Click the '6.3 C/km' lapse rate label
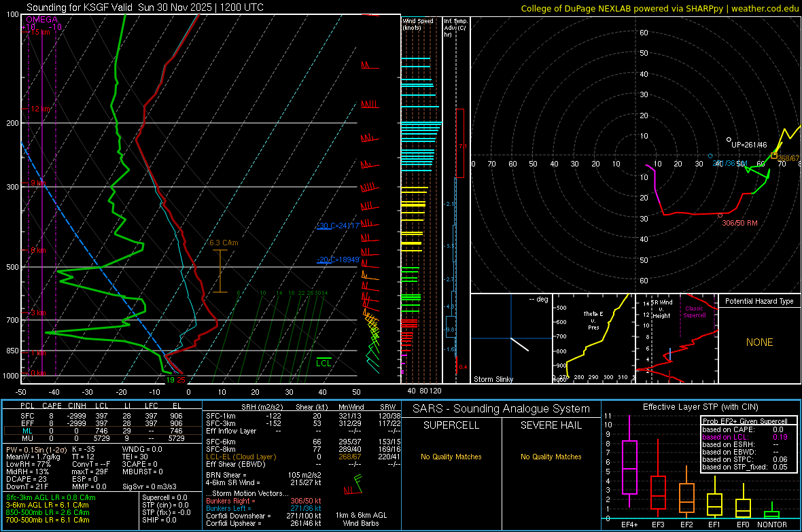 coord(224,243)
